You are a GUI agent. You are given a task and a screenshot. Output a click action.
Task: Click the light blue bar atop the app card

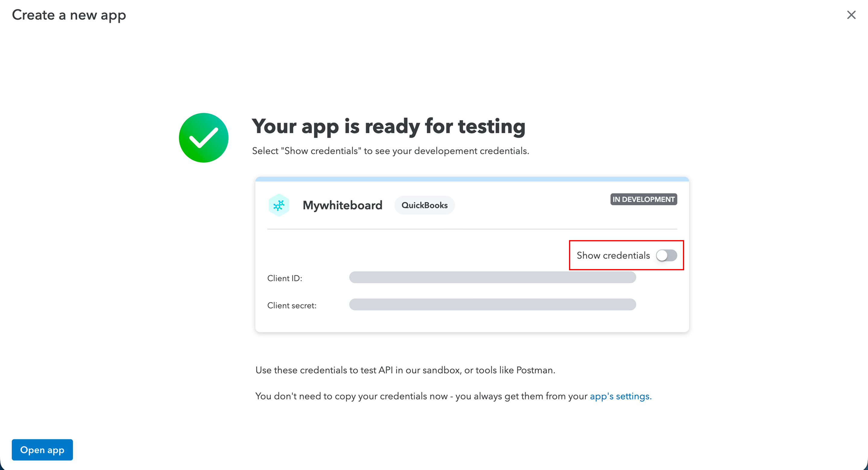click(x=472, y=179)
